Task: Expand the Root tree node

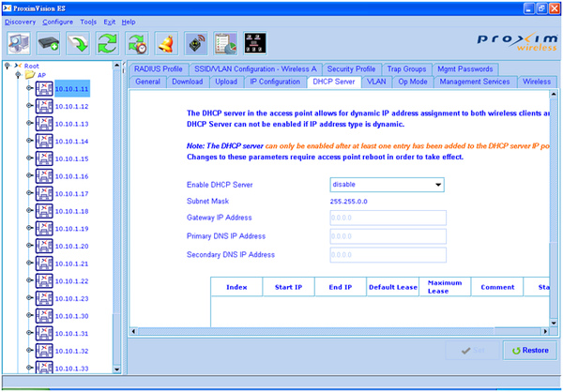Action: tap(8, 66)
